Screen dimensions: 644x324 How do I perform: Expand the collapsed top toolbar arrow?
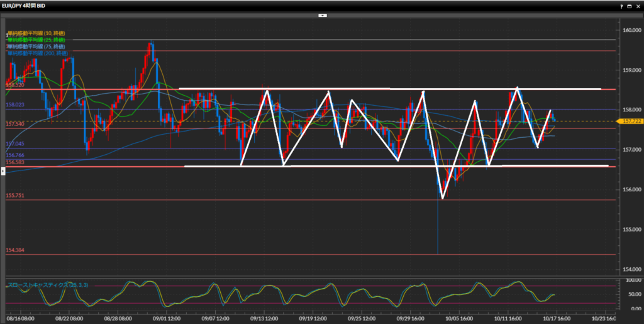click(322, 14)
